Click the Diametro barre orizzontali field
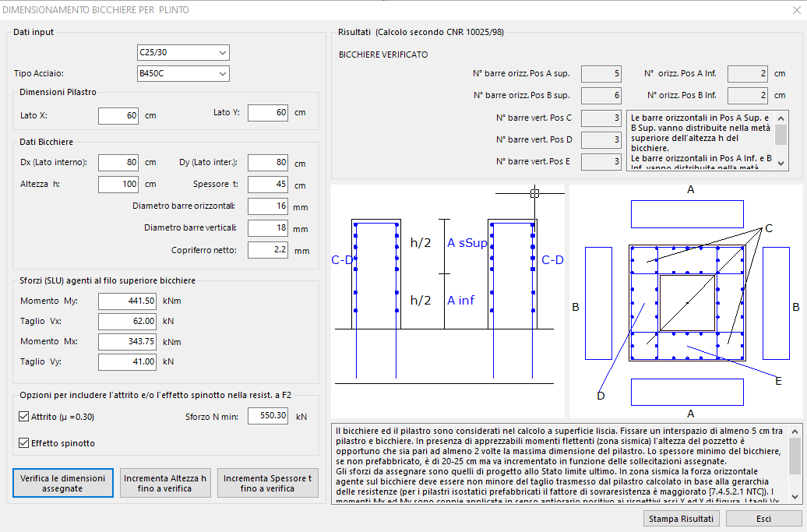Viewport: 807px width, 532px height. click(x=268, y=206)
